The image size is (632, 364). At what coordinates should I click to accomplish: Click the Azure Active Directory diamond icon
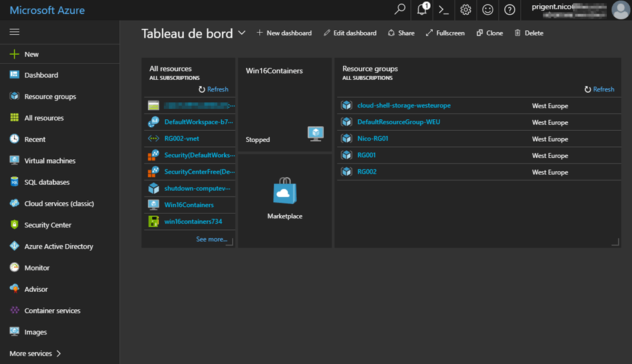pyautogui.click(x=14, y=246)
